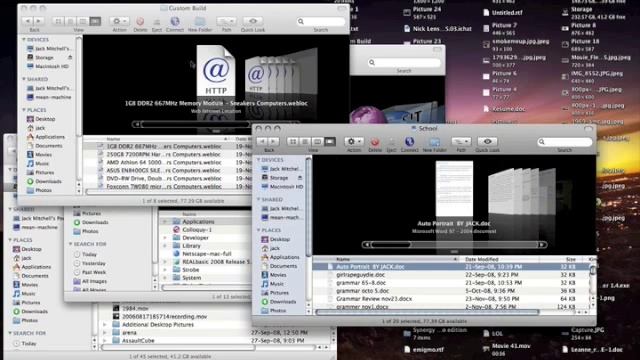Open Downloads in School window sidebar

coord(283,302)
